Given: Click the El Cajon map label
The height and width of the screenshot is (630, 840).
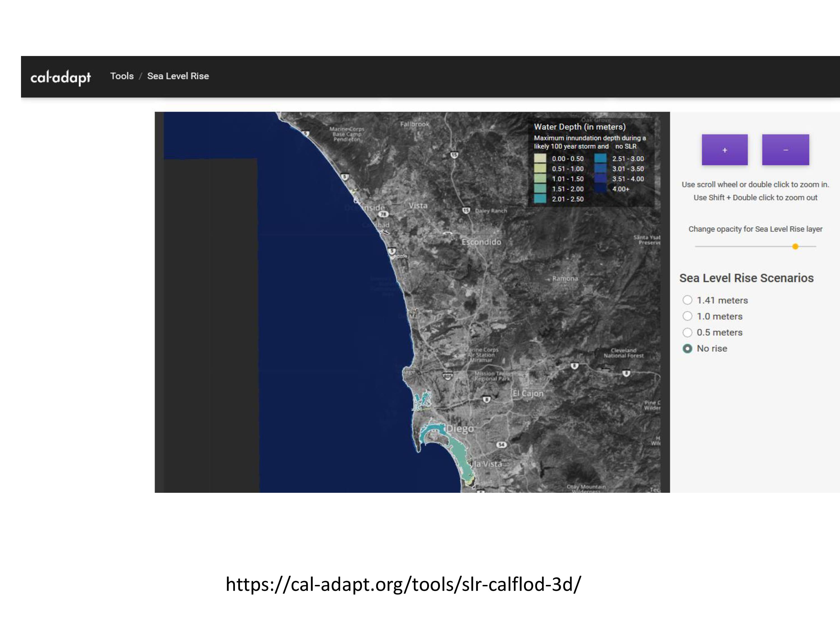Looking at the screenshot, I should click(528, 393).
